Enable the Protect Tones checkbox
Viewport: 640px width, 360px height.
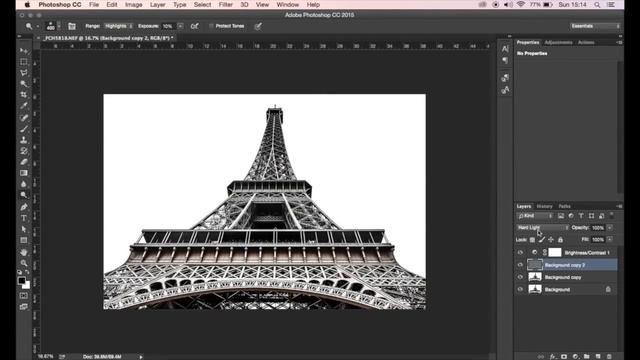[211, 26]
